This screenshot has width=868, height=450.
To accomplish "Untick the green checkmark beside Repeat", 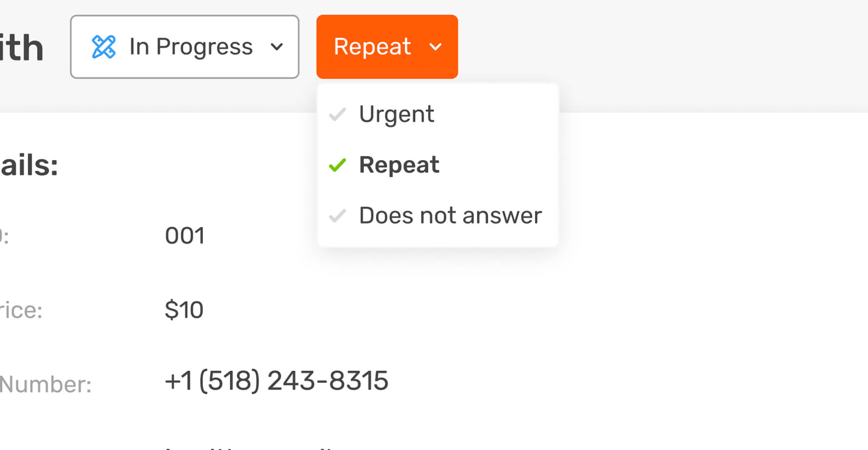I will pyautogui.click(x=337, y=165).
